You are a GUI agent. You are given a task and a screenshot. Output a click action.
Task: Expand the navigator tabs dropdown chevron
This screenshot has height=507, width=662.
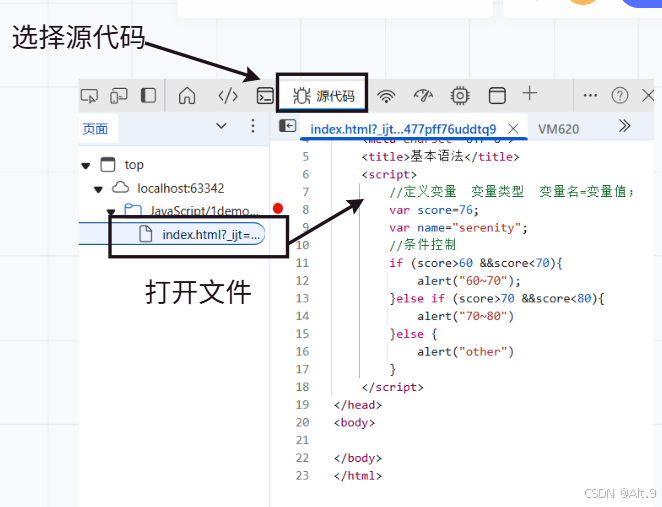point(221,126)
